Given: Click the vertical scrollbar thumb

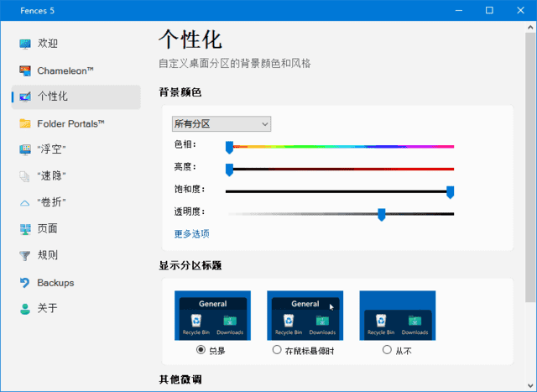Looking at the screenshot, I should [530, 167].
